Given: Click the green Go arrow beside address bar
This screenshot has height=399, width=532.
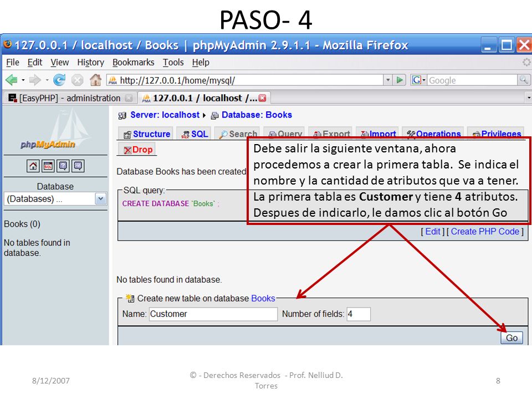Looking at the screenshot, I should point(400,80).
